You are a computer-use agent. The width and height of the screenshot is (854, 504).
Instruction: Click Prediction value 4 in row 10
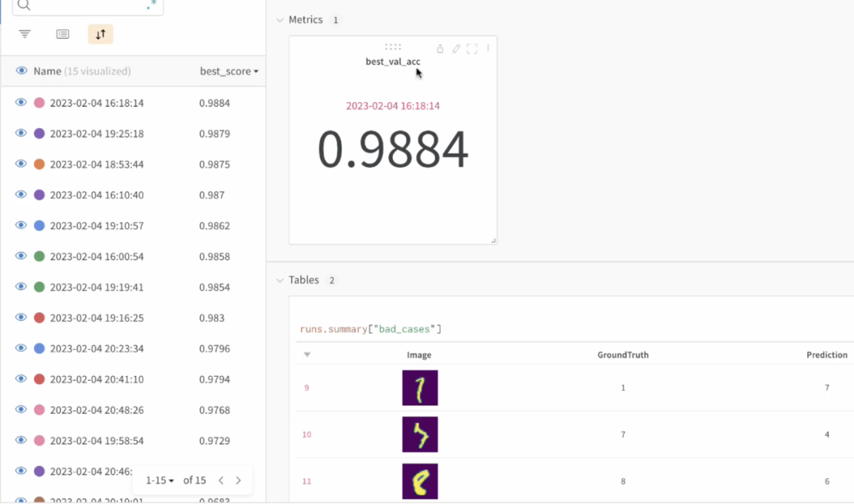tap(827, 434)
